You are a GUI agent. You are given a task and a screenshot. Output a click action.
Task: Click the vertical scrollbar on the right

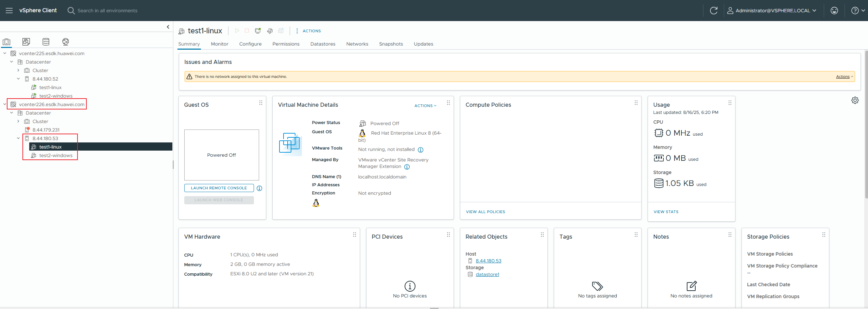(x=866, y=125)
